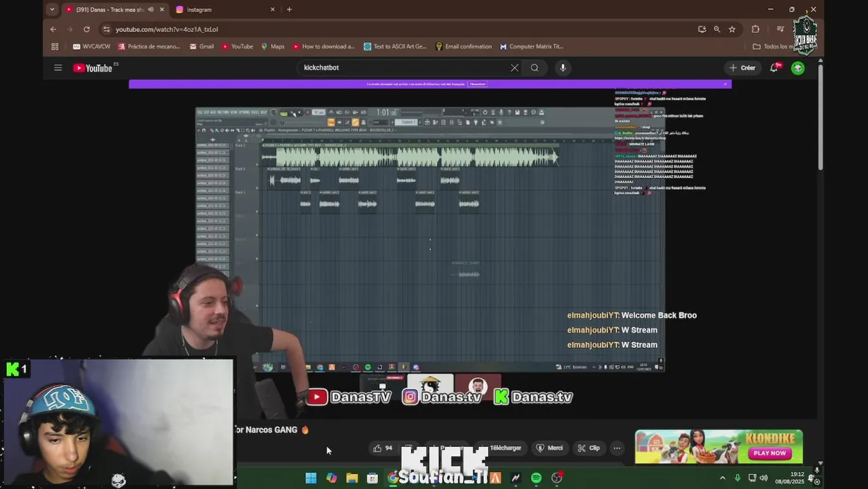Run the YouTube search magnifier button
The image size is (868, 489).
(x=535, y=68)
